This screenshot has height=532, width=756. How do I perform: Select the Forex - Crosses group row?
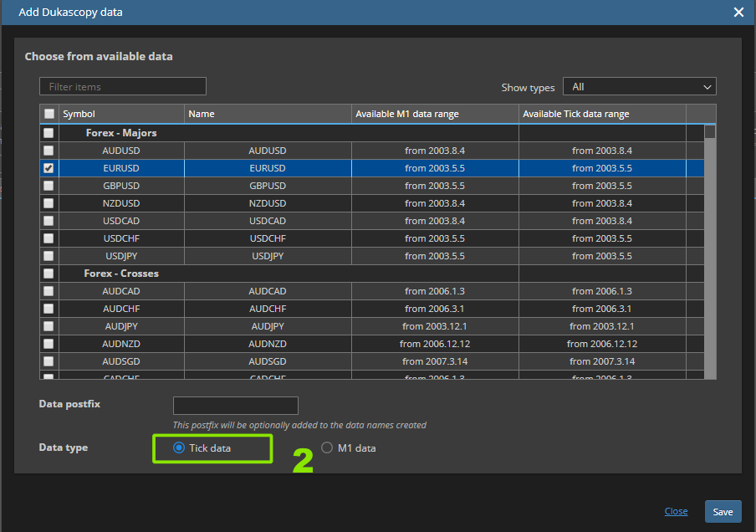coord(372,274)
